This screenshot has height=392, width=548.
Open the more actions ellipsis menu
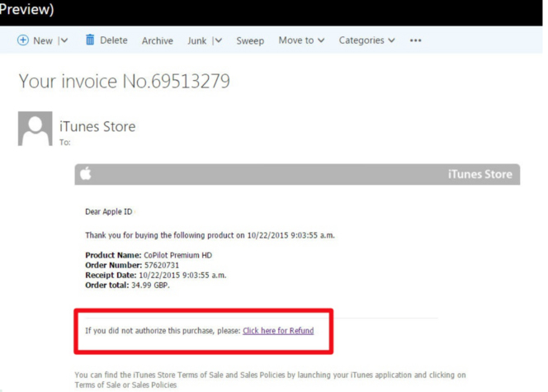tap(416, 40)
